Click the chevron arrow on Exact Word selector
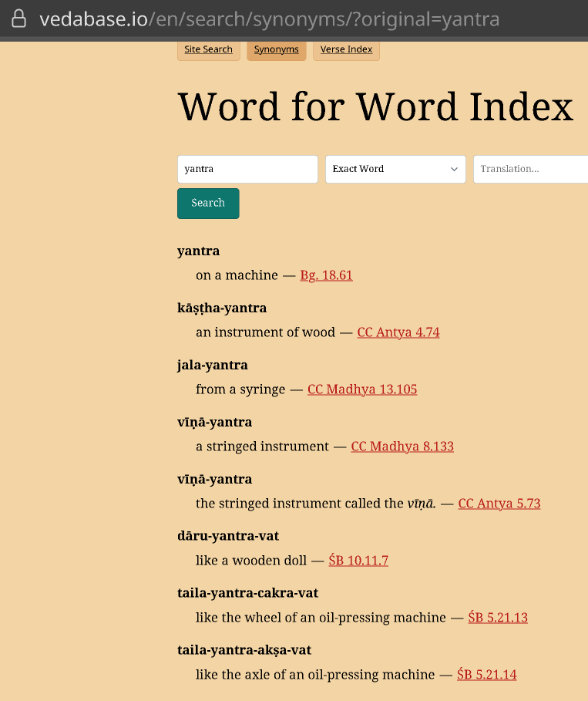This screenshot has height=701, width=588. [454, 169]
